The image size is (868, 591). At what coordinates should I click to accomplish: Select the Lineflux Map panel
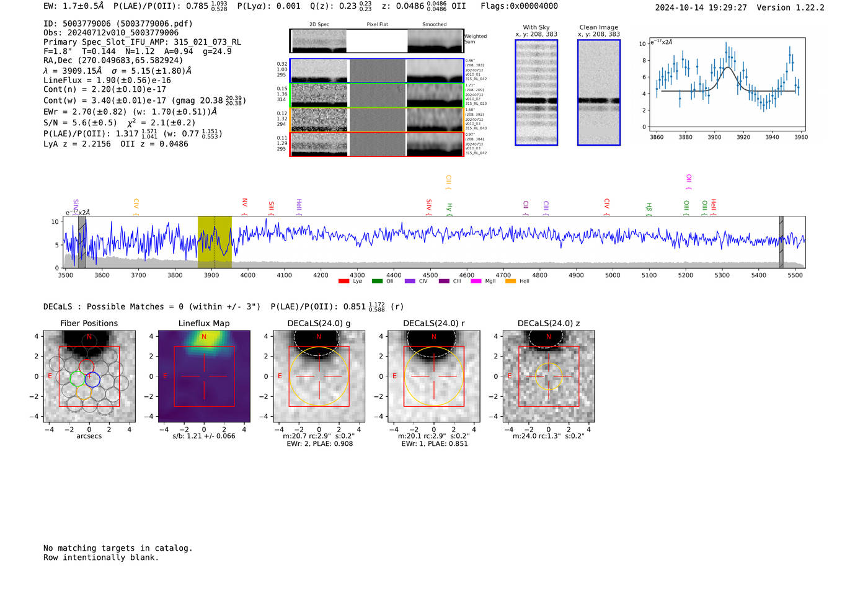(204, 376)
